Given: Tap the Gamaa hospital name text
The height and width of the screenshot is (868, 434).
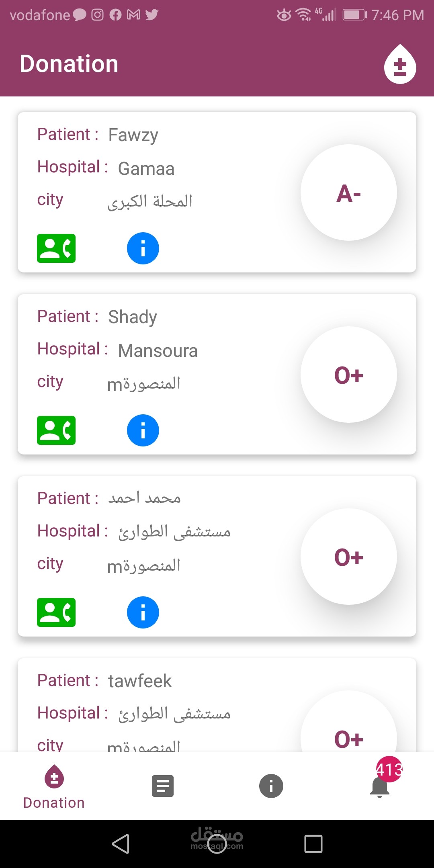Looking at the screenshot, I should click(146, 169).
